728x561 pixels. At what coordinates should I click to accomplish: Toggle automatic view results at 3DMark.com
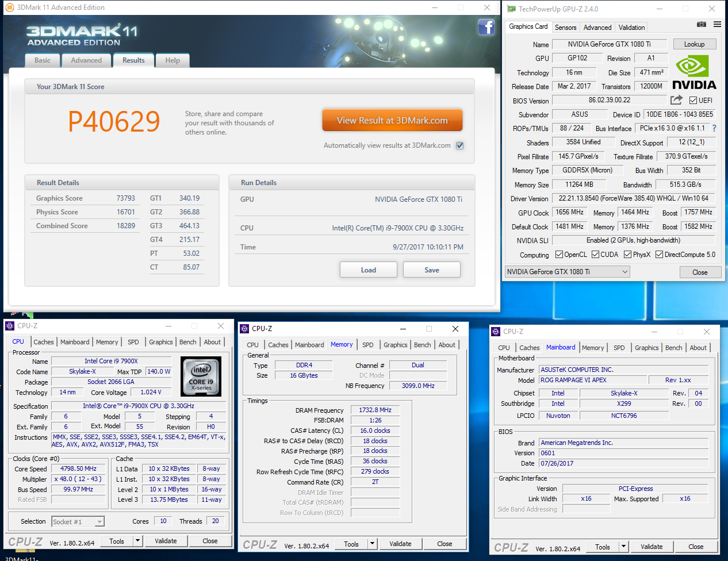click(459, 145)
